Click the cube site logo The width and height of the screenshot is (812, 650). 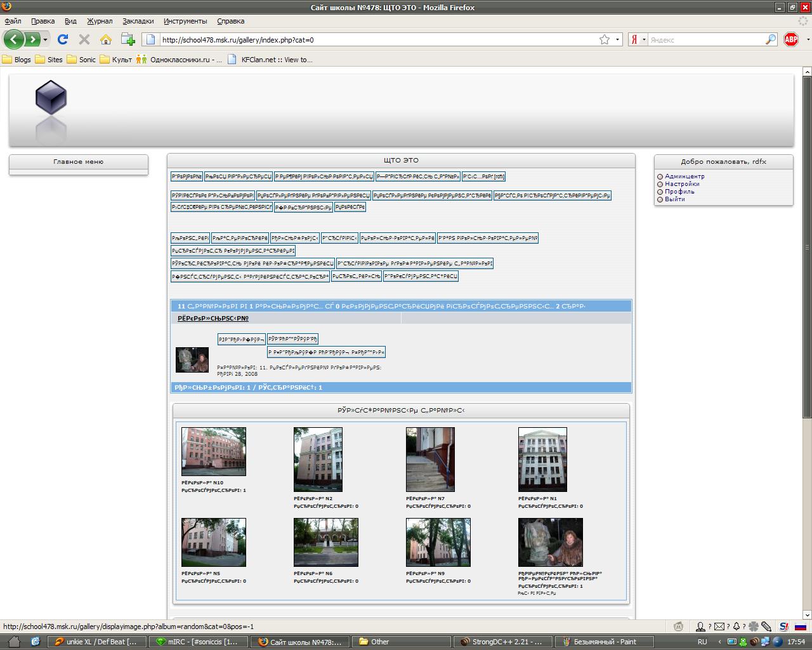[51, 97]
